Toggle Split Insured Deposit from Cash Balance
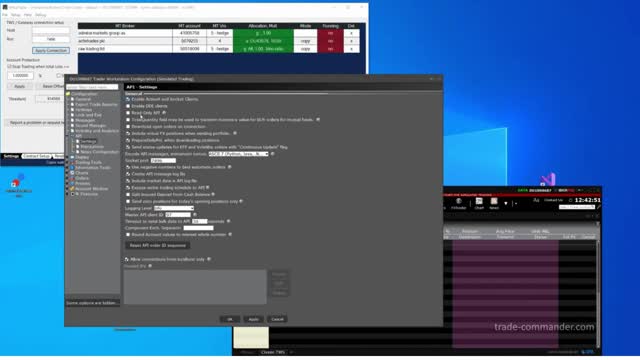Image resolution: width=640 pixels, height=360 pixels. (128, 194)
